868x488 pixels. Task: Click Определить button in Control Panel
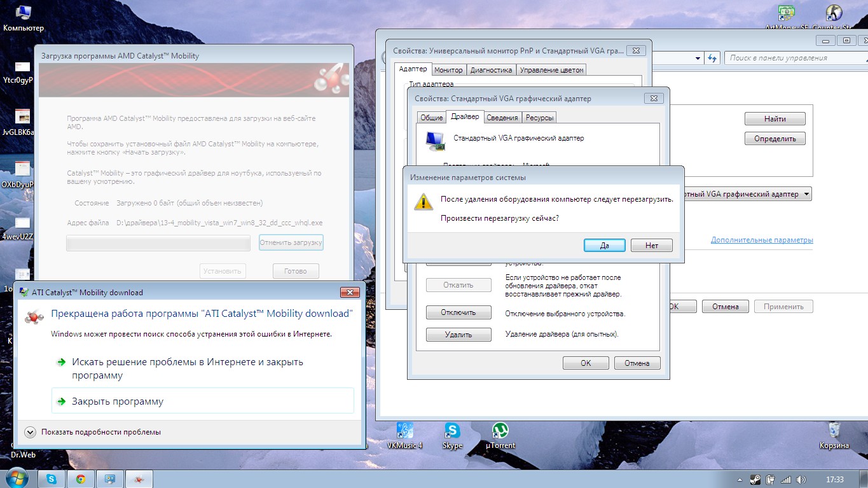775,139
